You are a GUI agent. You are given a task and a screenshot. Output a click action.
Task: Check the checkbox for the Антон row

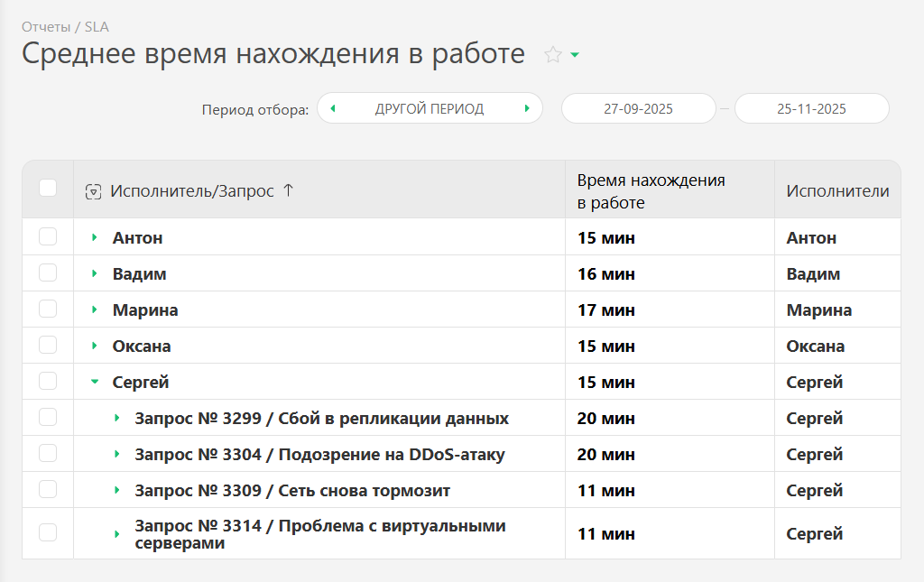coord(48,237)
